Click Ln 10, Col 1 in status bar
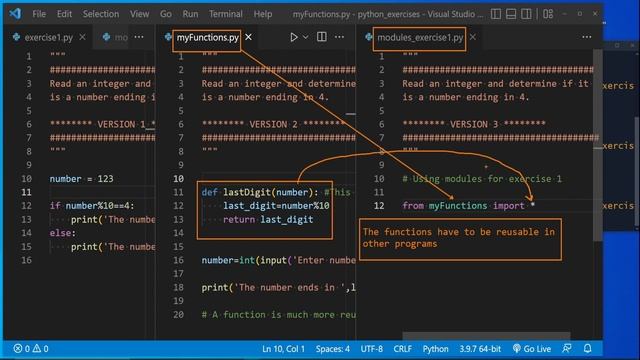The image size is (640, 360). (x=283, y=349)
